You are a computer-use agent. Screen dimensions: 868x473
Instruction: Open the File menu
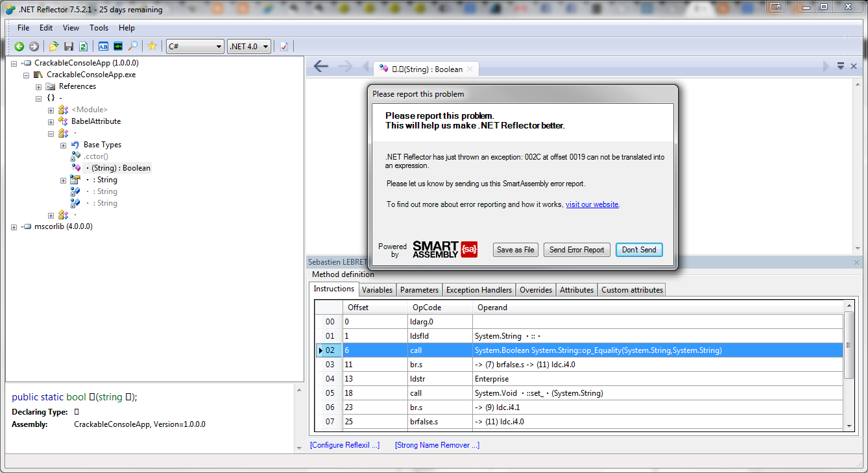[x=23, y=28]
